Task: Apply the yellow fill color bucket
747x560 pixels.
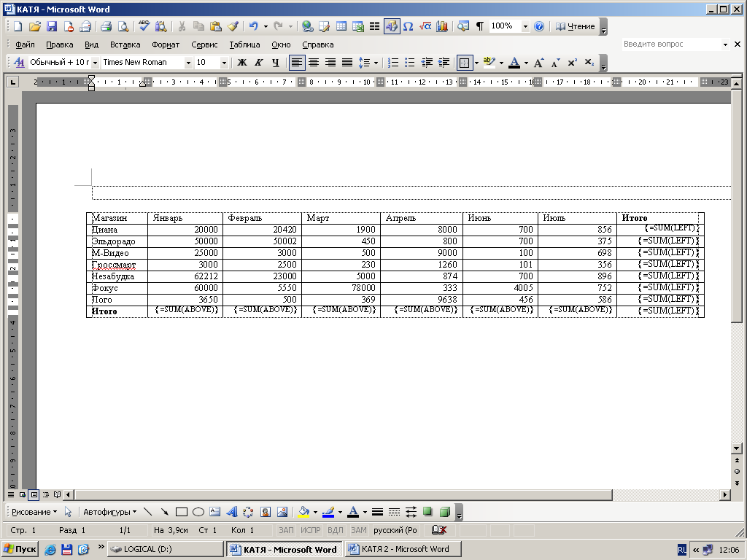Action: tap(303, 512)
